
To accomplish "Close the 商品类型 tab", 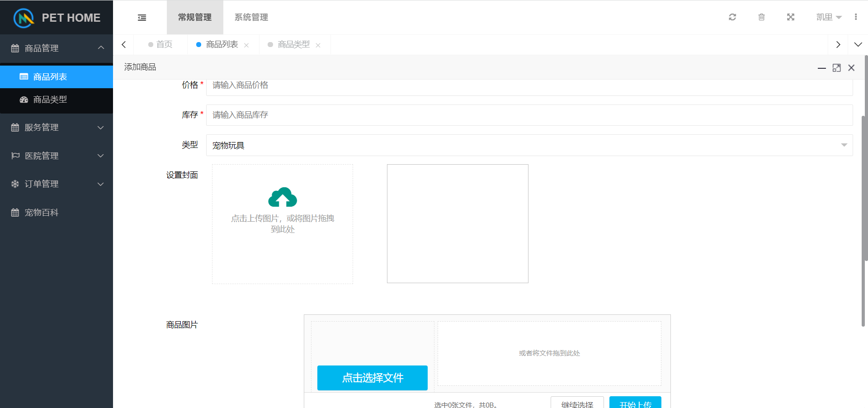I will click(318, 45).
